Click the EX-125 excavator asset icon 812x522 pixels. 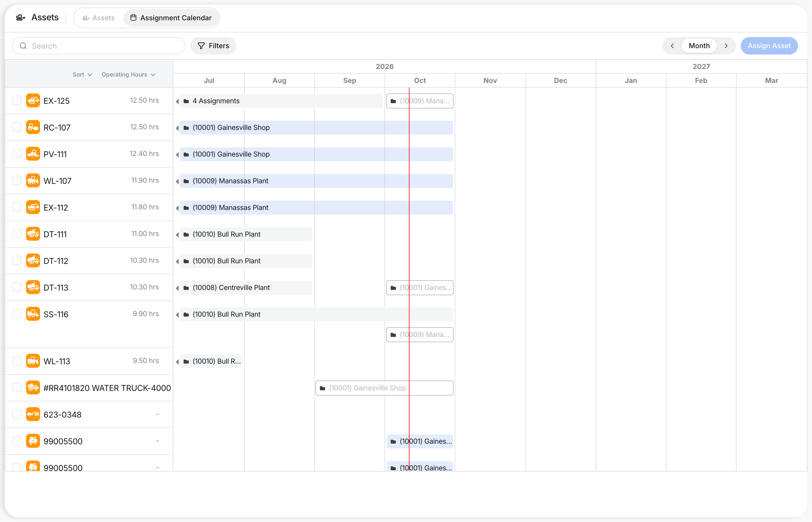click(33, 100)
